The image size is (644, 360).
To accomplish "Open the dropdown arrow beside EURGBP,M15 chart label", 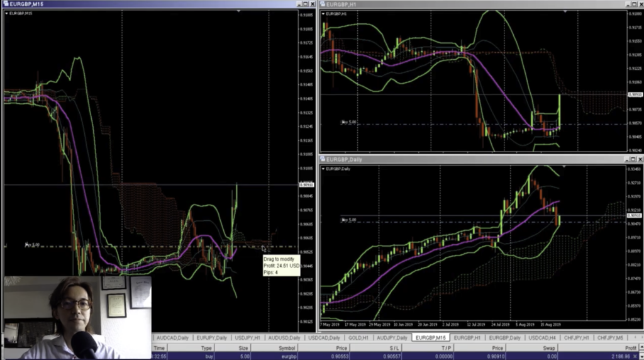I will (x=6, y=14).
